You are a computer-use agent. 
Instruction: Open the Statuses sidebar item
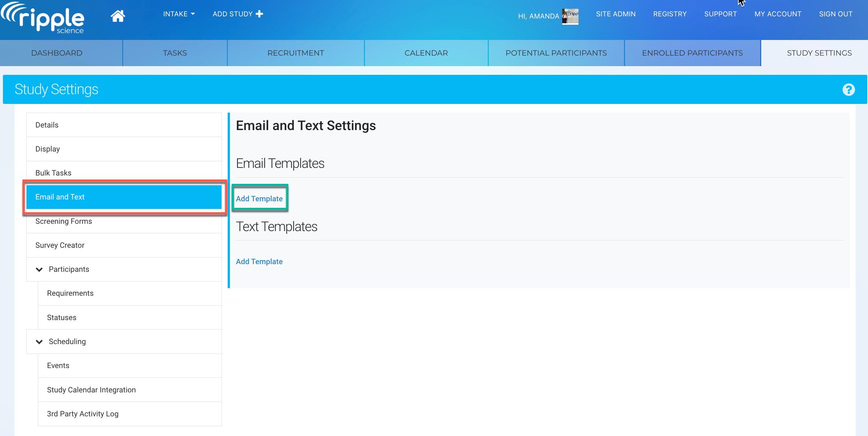coord(61,318)
